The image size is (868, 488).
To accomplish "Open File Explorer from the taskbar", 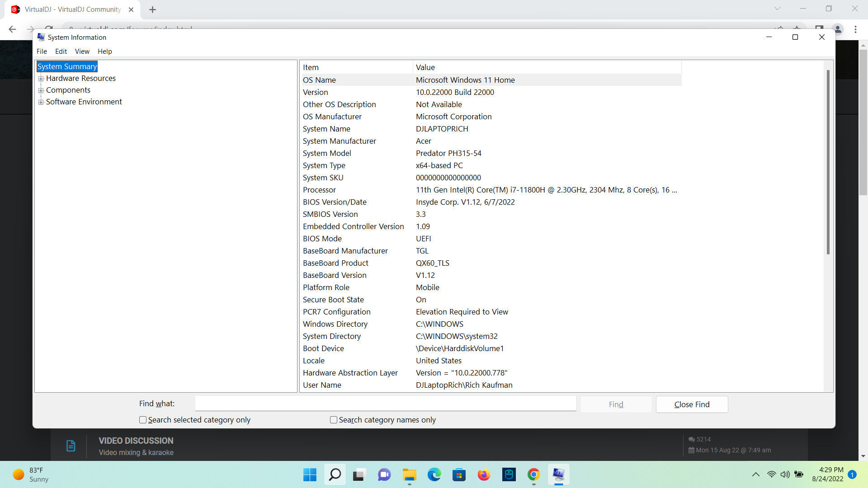I will click(410, 475).
